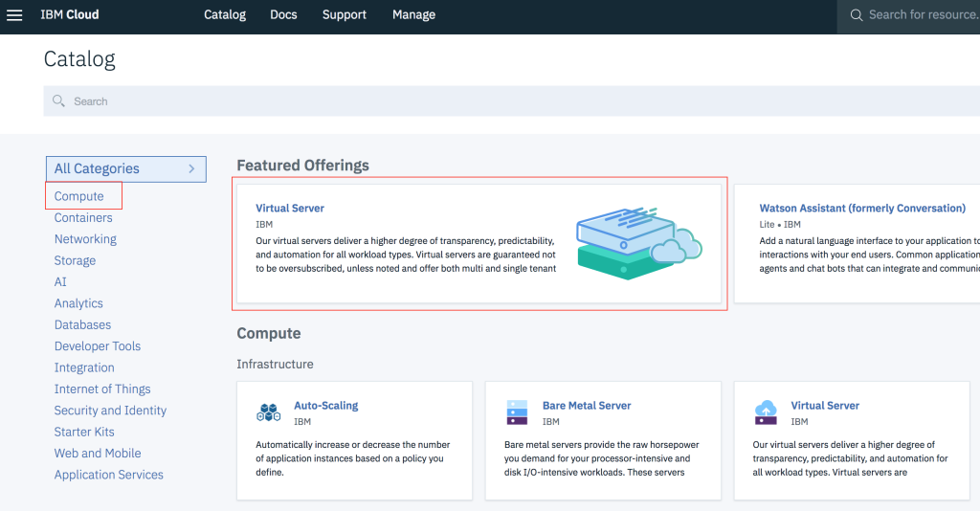The image size is (980, 511).
Task: Open the Catalog menu item
Action: pyautogui.click(x=225, y=15)
